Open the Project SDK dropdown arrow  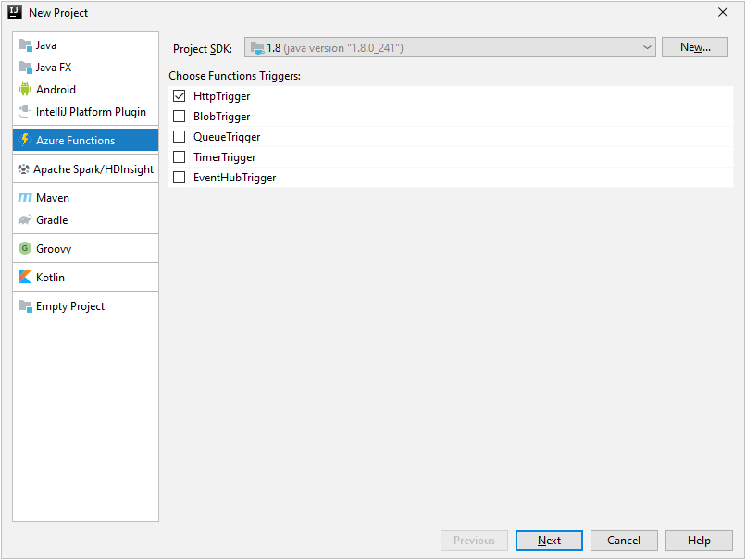tap(647, 47)
